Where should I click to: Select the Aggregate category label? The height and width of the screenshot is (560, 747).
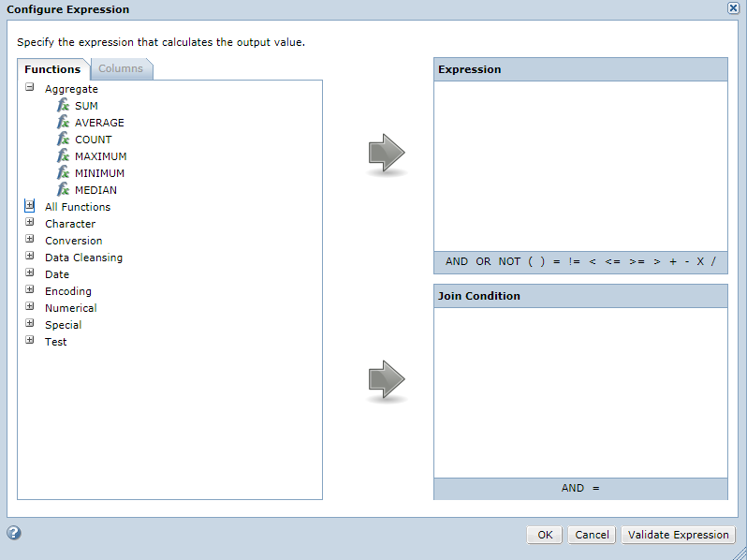point(71,89)
